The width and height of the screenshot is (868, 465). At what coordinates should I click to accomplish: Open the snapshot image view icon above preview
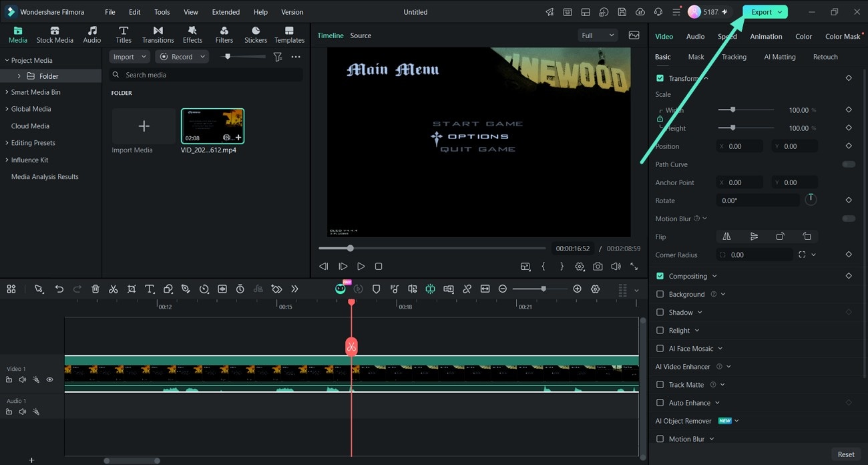(x=634, y=35)
